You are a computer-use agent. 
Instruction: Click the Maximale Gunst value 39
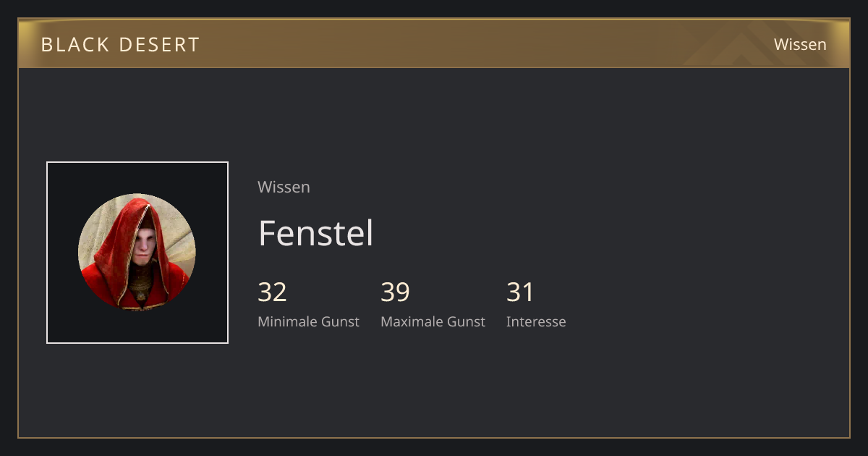pyautogui.click(x=395, y=292)
